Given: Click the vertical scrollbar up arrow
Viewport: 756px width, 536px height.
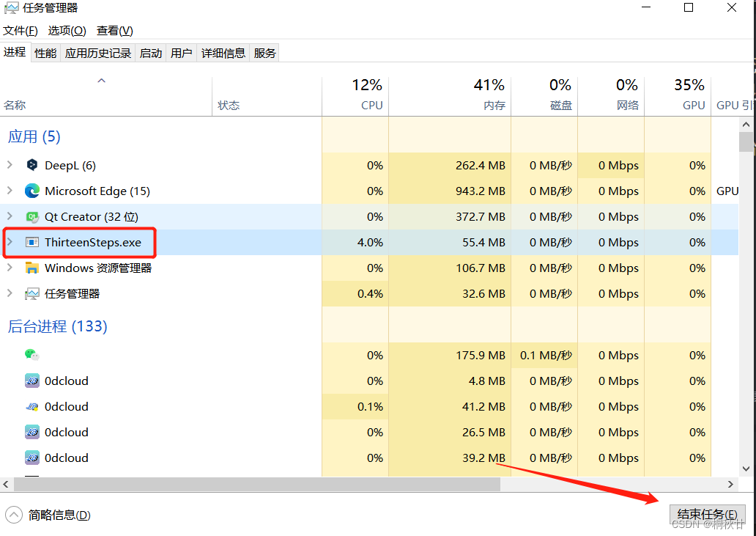Looking at the screenshot, I should coord(746,125).
